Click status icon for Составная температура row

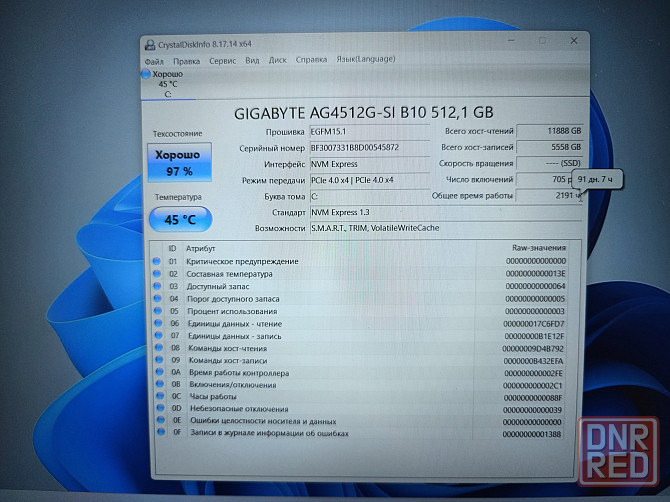[157, 273]
